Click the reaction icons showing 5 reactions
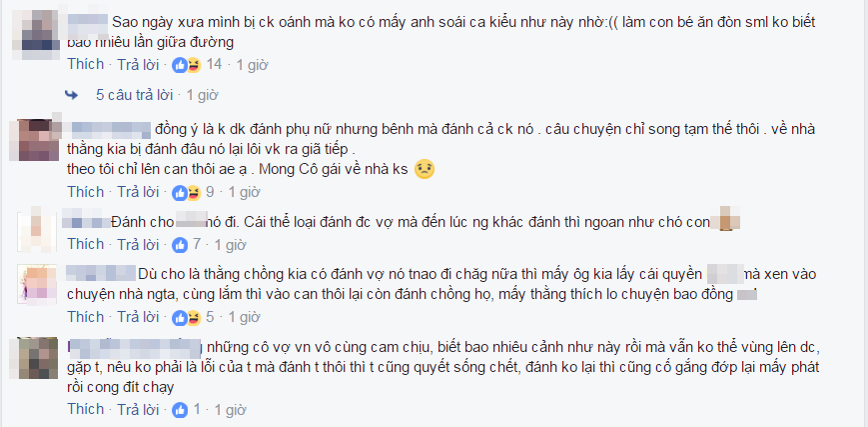The width and height of the screenshot is (868, 427). [x=187, y=317]
